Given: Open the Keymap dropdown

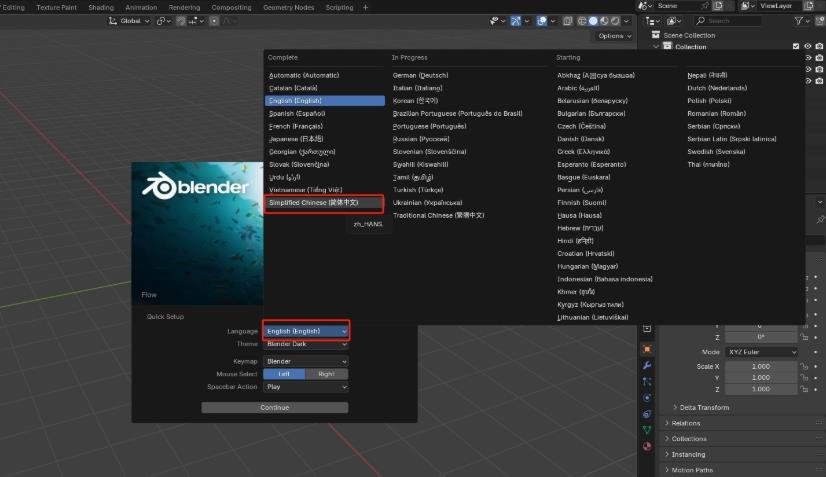Looking at the screenshot, I should tap(306, 362).
